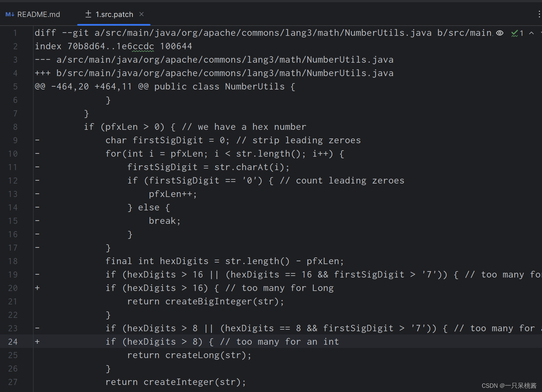Click the 'diff --git' text on line 1
The height and width of the screenshot is (392, 542).
point(61,33)
